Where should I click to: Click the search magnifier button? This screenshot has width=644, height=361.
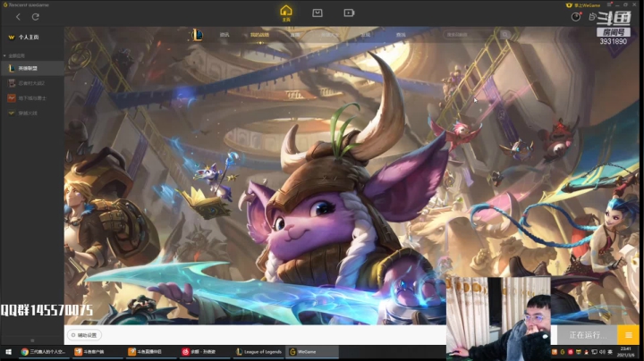click(x=504, y=35)
